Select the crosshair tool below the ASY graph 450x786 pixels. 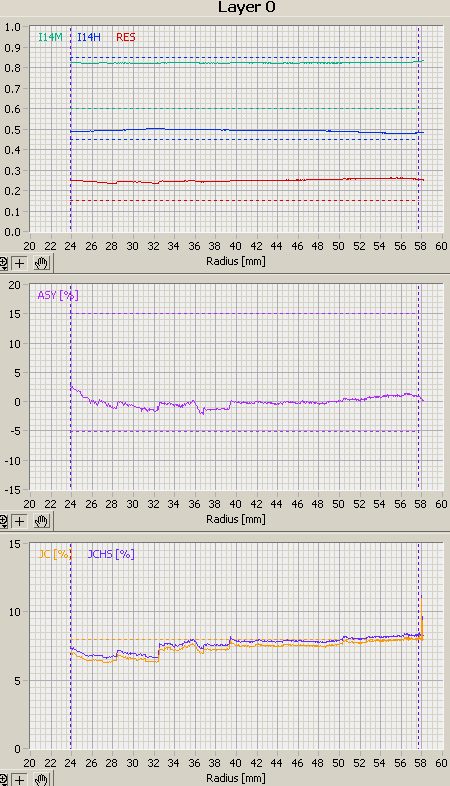point(20,521)
